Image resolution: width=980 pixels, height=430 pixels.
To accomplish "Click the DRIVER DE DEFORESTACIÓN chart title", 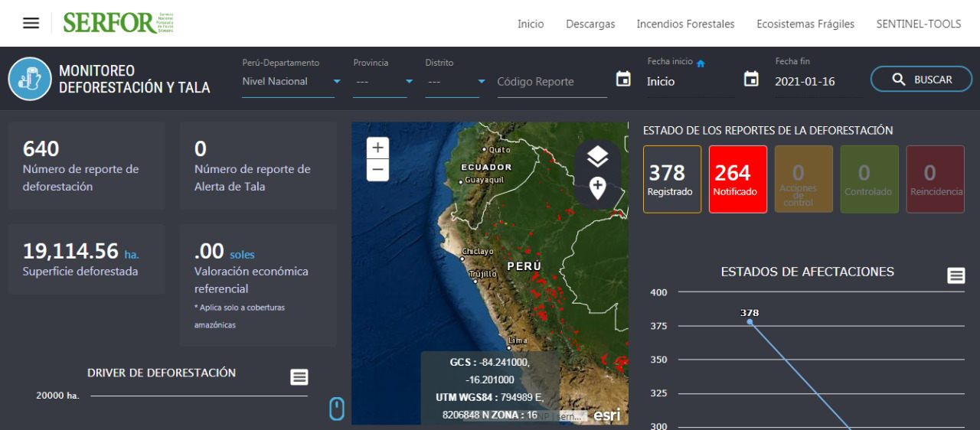I will [x=162, y=373].
